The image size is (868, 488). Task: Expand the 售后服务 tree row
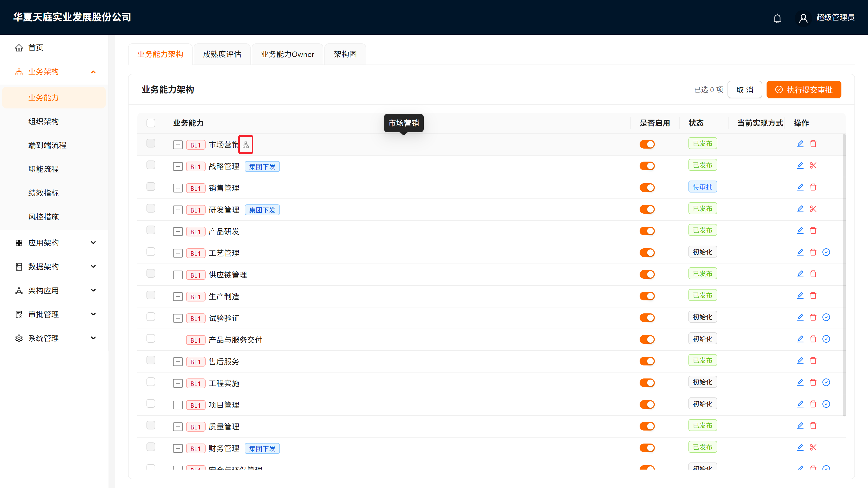click(178, 362)
